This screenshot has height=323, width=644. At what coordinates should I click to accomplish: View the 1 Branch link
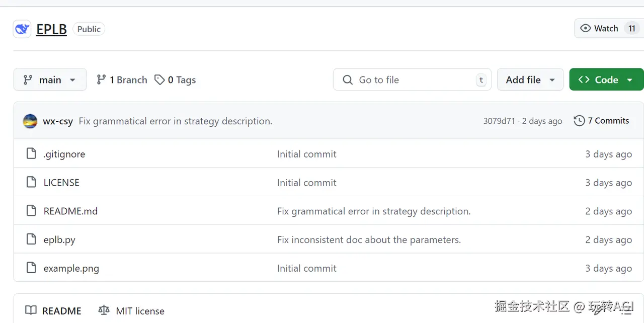pyautogui.click(x=122, y=80)
